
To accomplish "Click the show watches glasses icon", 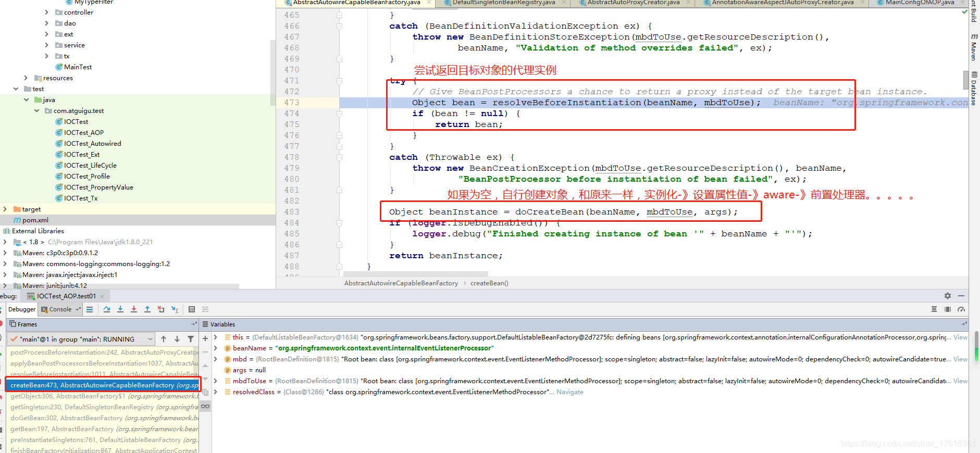I will (x=205, y=406).
